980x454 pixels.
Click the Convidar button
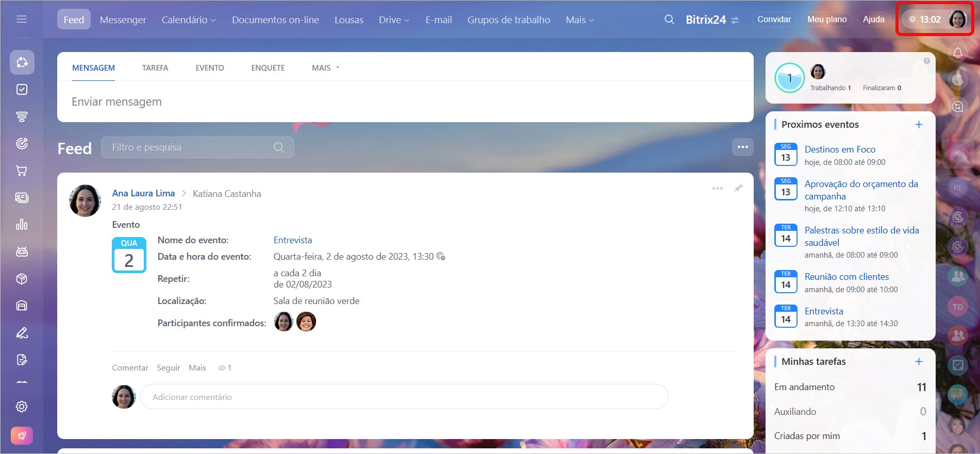click(774, 20)
